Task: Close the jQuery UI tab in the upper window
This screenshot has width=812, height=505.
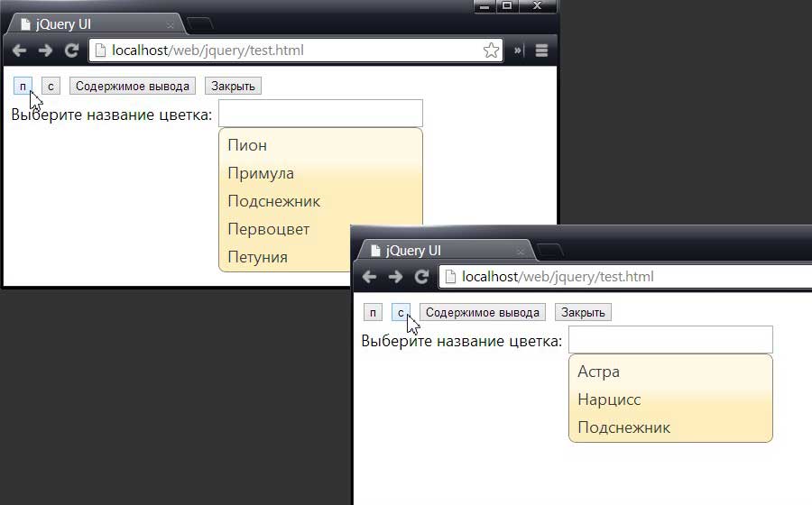Action: [x=170, y=25]
